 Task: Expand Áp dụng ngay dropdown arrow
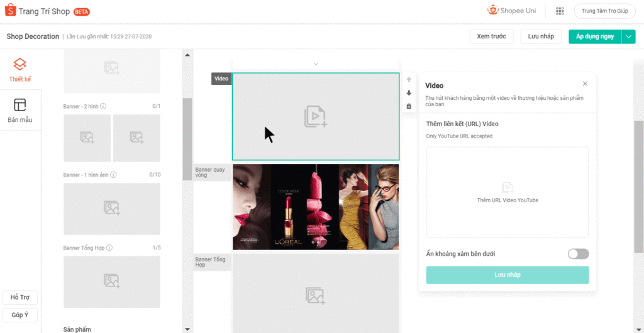tap(629, 36)
